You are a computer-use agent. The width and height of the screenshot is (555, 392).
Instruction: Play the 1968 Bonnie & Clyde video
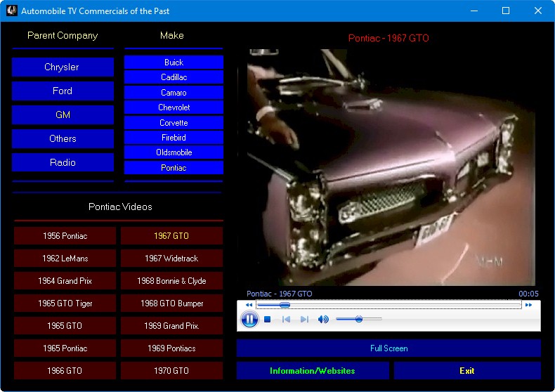[171, 281]
